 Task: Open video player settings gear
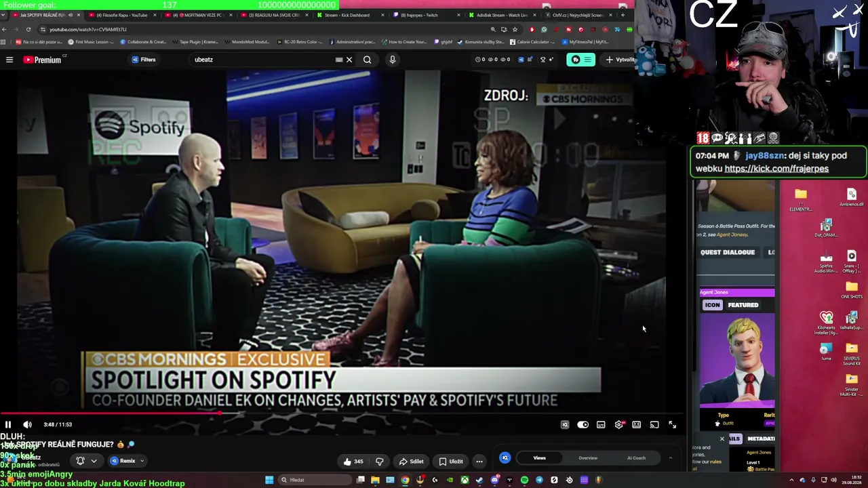[x=619, y=425]
